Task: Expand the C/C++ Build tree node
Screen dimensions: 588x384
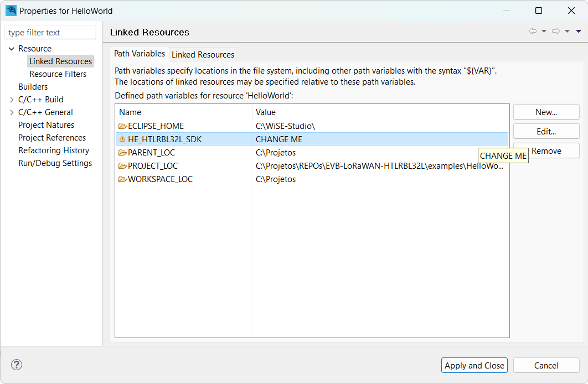Action: (12, 100)
